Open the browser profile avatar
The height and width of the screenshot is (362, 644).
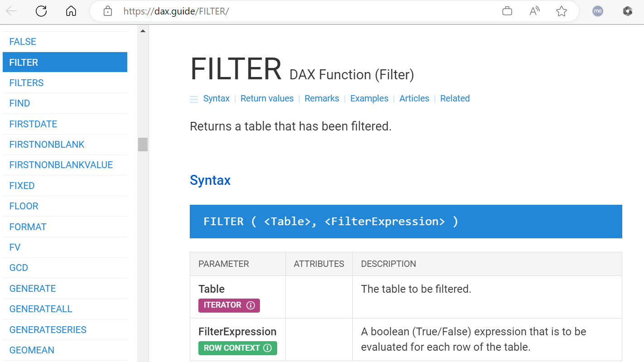coord(597,11)
